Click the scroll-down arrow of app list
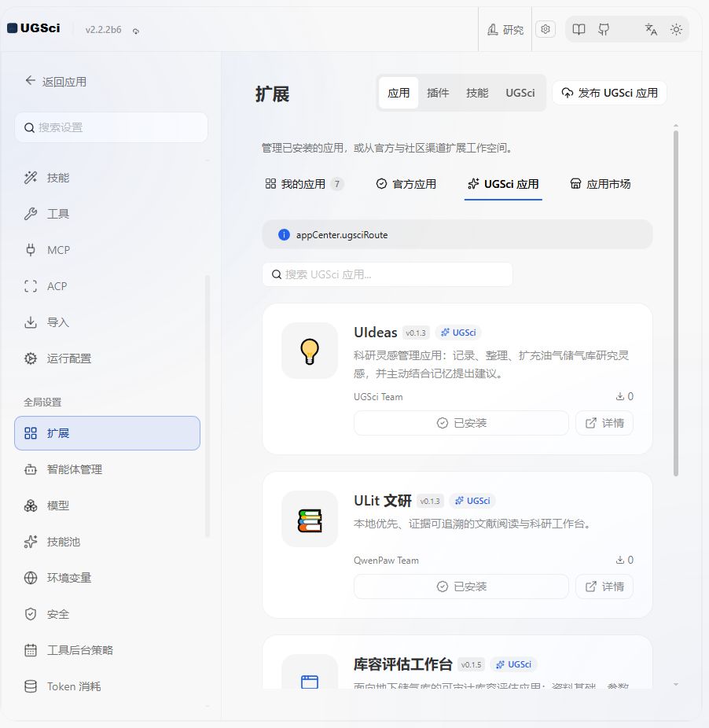This screenshot has width=709, height=728. (675, 684)
